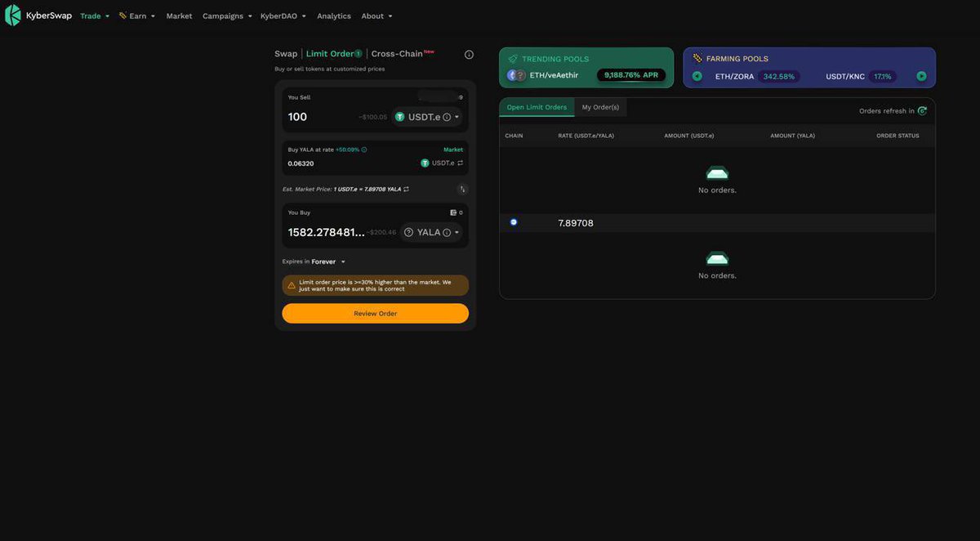Open the YALA buy token selector
980x541 pixels.
[431, 232]
